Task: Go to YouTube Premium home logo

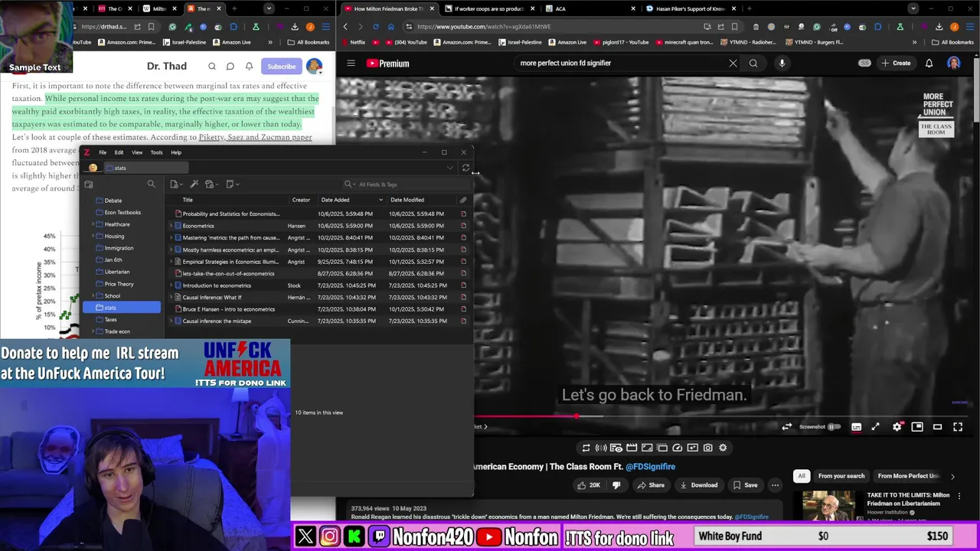Action: pos(387,64)
